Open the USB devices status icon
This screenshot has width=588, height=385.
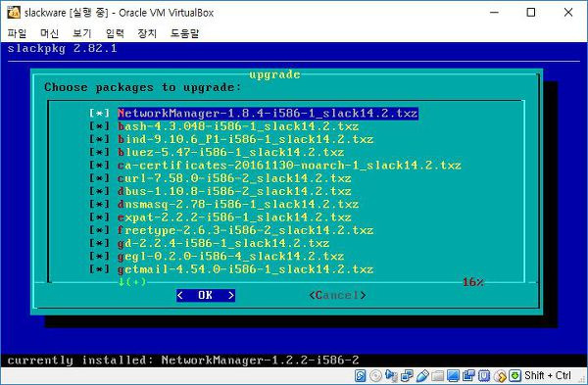[x=422, y=375]
